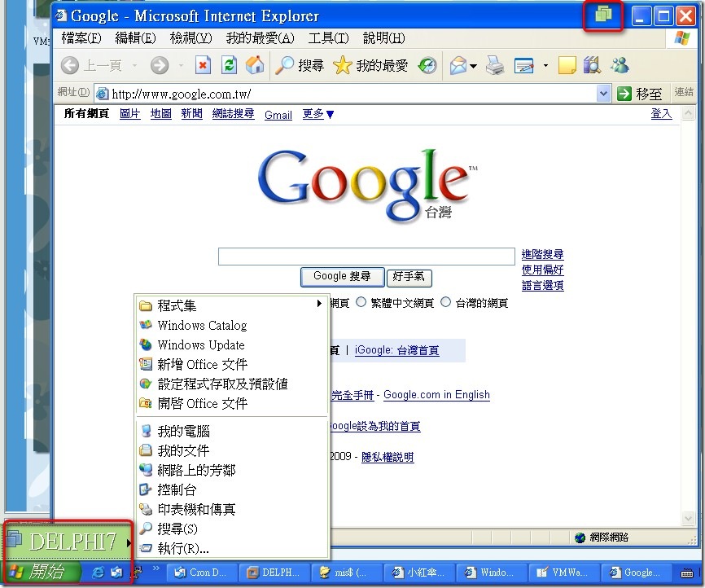Click the Forward arrow in IE toolbar
Screen dimensions: 705x588
(160, 66)
